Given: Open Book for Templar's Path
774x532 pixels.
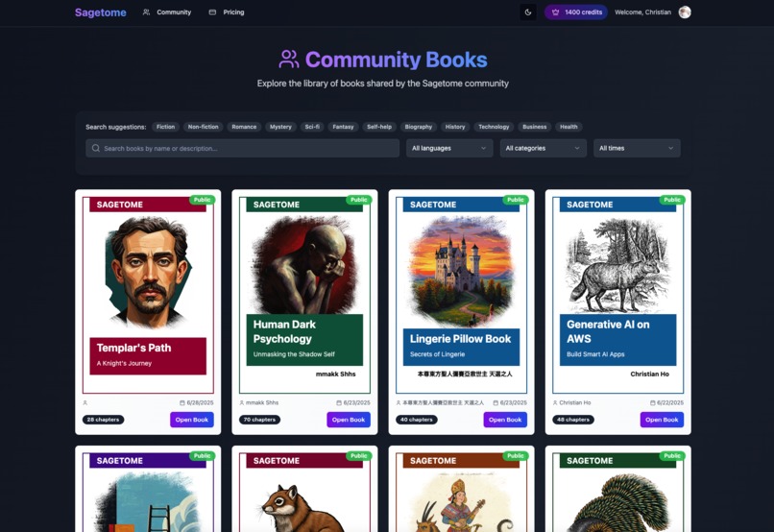Looking at the screenshot, I should point(192,420).
